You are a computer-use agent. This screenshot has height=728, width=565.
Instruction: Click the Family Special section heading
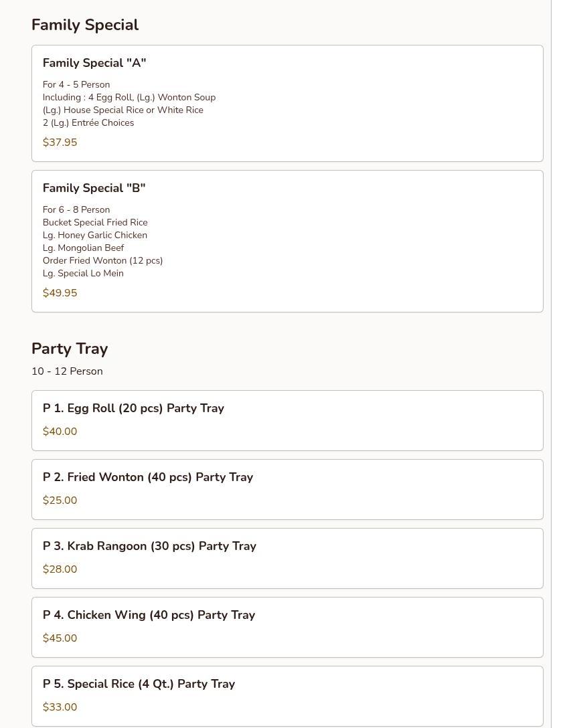pos(85,25)
